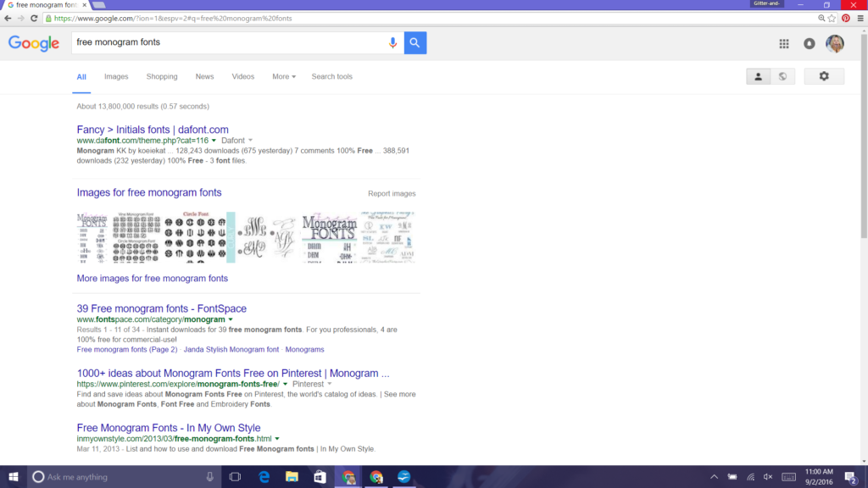Click the Cortana Ask me anything box
Image resolution: width=868 pixels, height=488 pixels.
pos(122,477)
